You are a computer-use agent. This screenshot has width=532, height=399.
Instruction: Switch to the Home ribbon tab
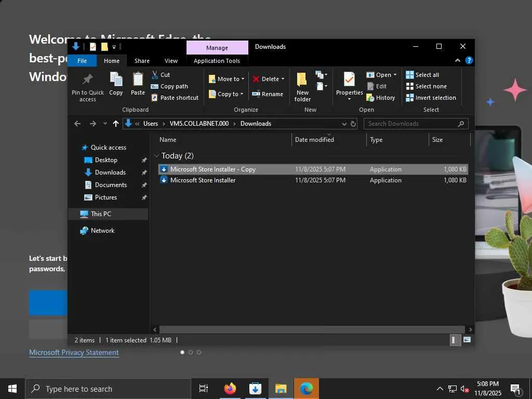click(x=112, y=61)
